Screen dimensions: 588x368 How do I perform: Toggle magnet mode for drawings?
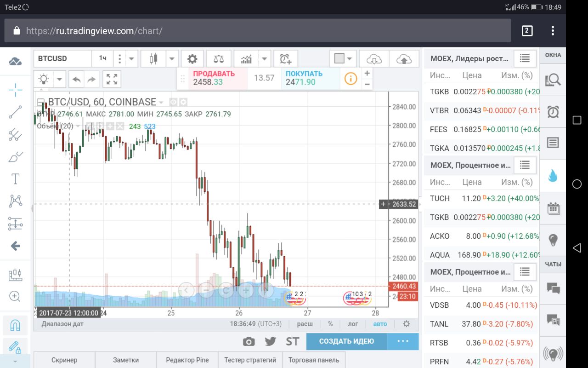15,326
